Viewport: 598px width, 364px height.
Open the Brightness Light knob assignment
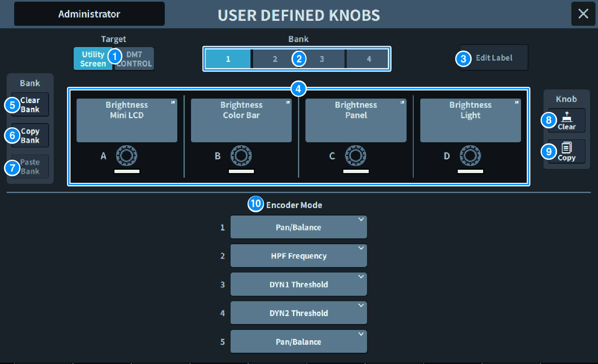click(470, 120)
